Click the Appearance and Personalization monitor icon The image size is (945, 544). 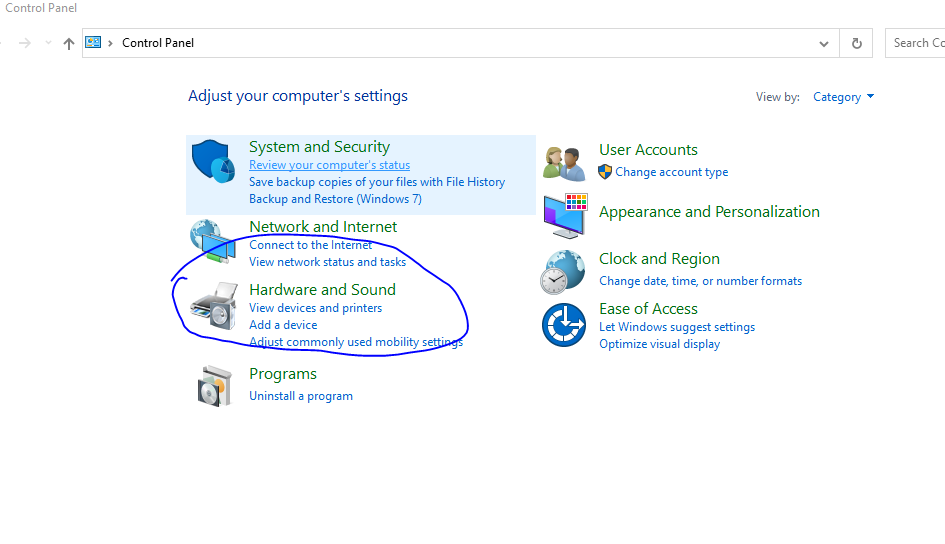[x=565, y=216]
